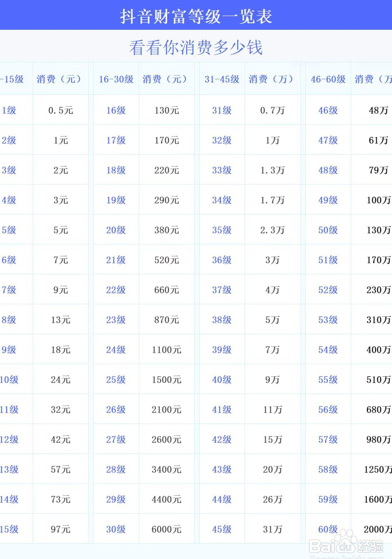Screen dimensions: 392x559
Task: Click the '400万' value
Action: [379, 350]
